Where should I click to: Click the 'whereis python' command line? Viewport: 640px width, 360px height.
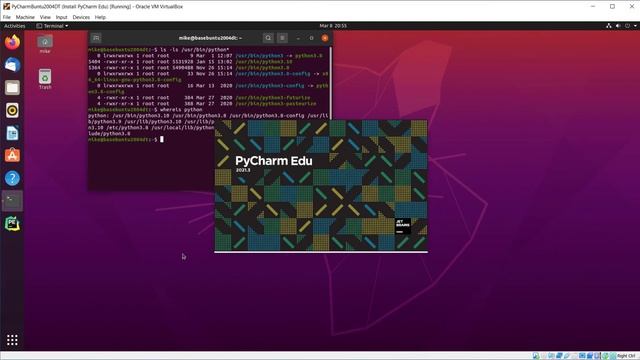tap(181, 109)
